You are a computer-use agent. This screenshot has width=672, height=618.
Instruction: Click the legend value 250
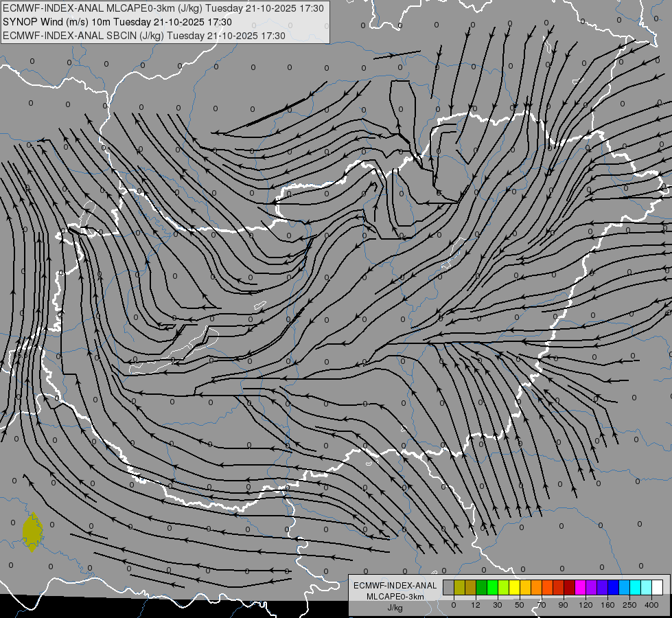tap(629, 605)
